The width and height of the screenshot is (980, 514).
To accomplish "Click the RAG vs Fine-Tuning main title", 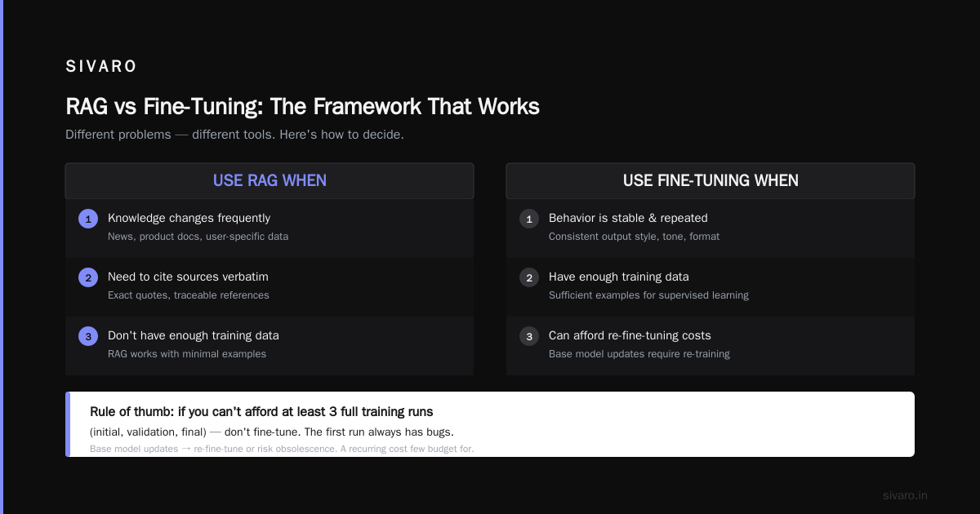I will tap(302, 107).
